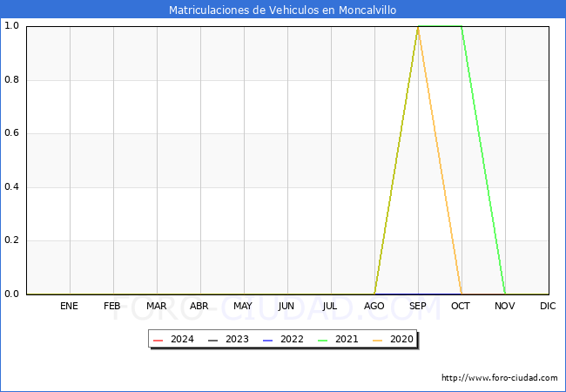
Task: Click the green 2021 legend swatch
Action: tap(323, 340)
